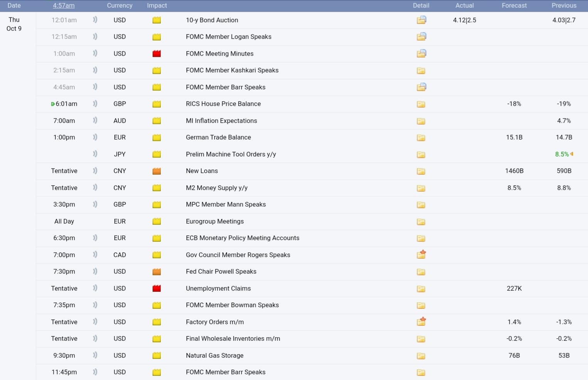Expand ECB Monetary Policy Meeting Accounts row
This screenshot has width=588, height=380.
[242, 238]
